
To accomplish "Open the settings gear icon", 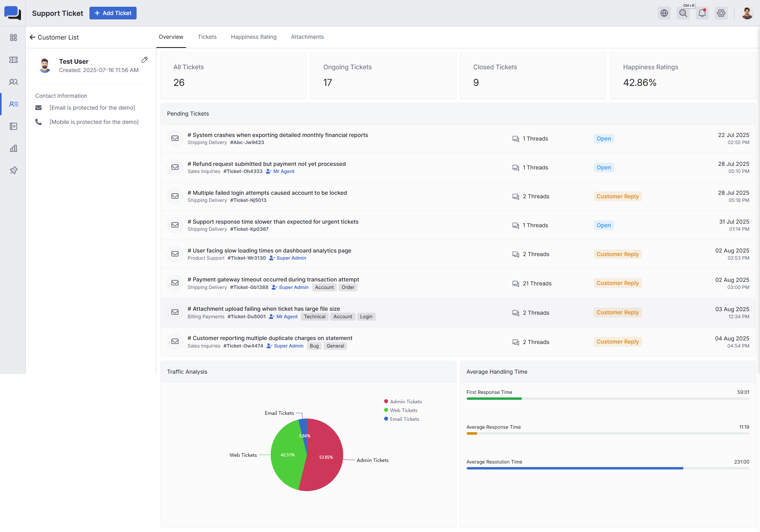I will (x=721, y=13).
